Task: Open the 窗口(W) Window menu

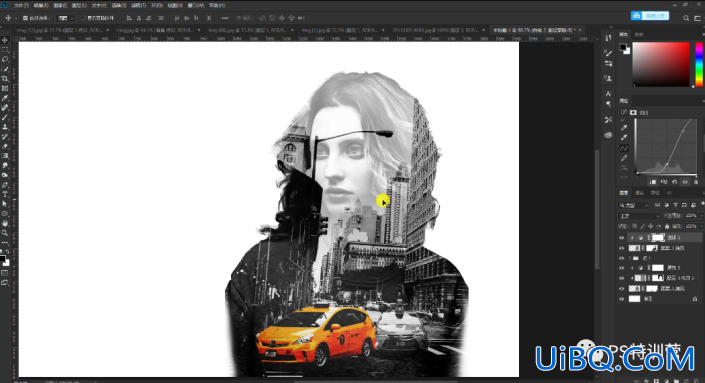Action: click(195, 5)
